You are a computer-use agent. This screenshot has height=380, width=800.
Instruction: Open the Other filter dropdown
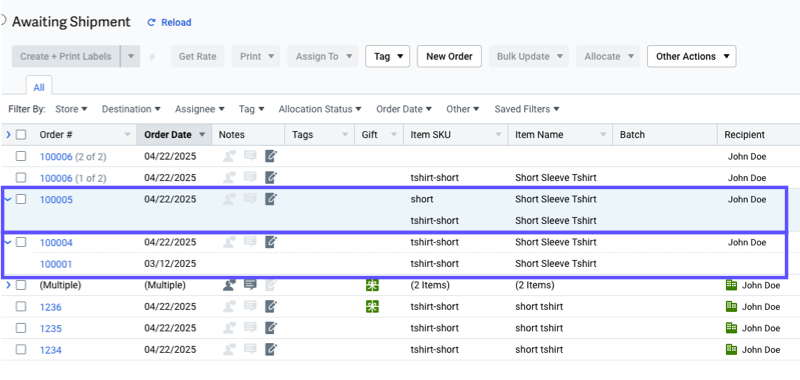pos(463,109)
